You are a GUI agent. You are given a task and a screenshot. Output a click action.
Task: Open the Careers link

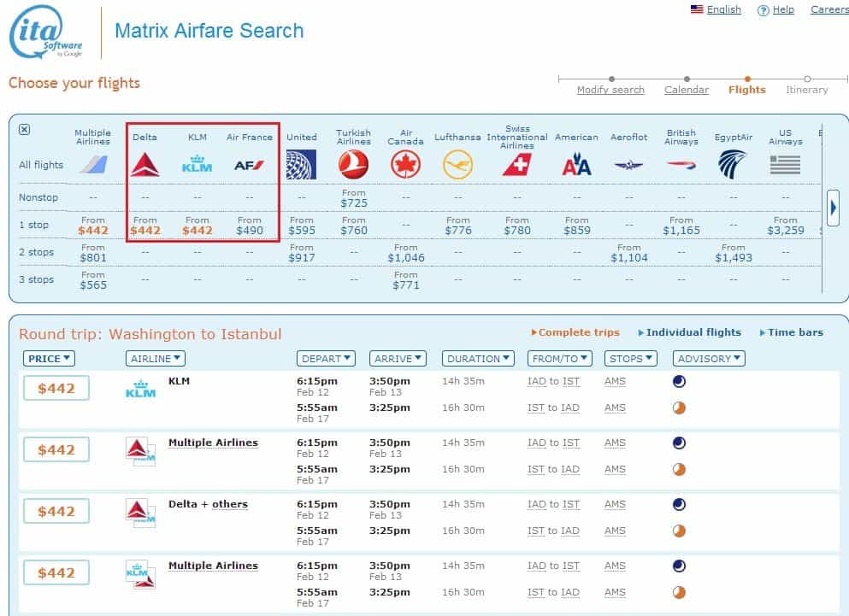[829, 9]
